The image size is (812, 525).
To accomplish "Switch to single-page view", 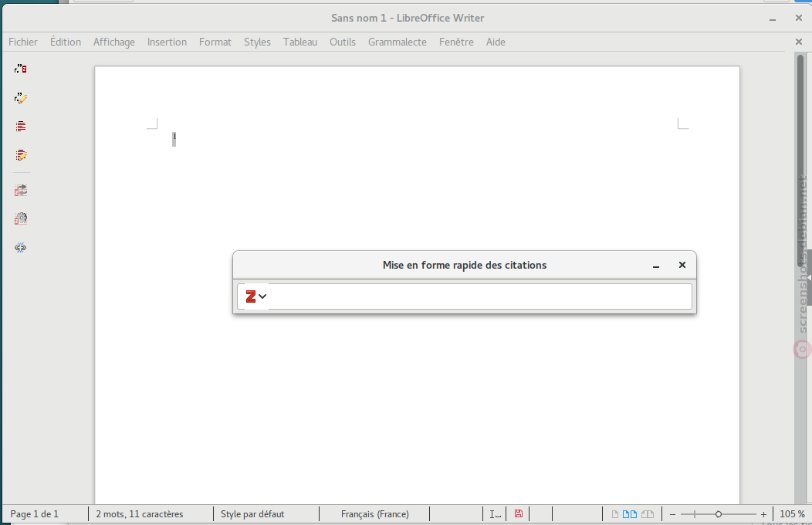I will (x=614, y=514).
